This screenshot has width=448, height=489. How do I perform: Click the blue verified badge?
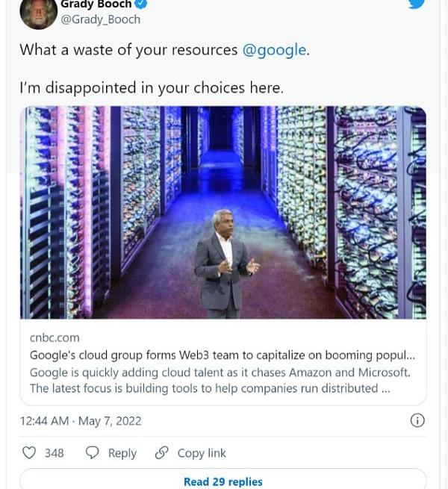pyautogui.click(x=140, y=4)
